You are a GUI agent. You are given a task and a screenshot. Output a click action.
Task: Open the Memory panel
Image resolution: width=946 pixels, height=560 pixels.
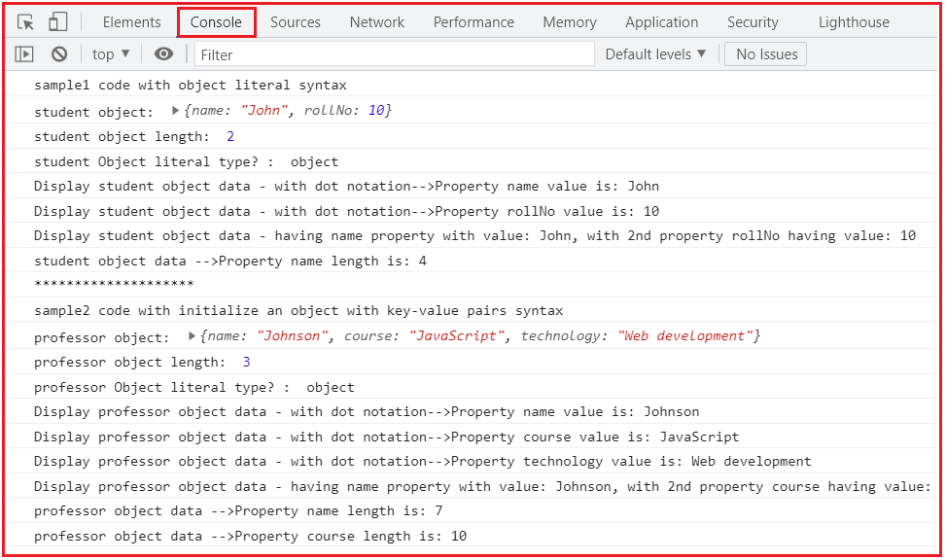pos(569,21)
